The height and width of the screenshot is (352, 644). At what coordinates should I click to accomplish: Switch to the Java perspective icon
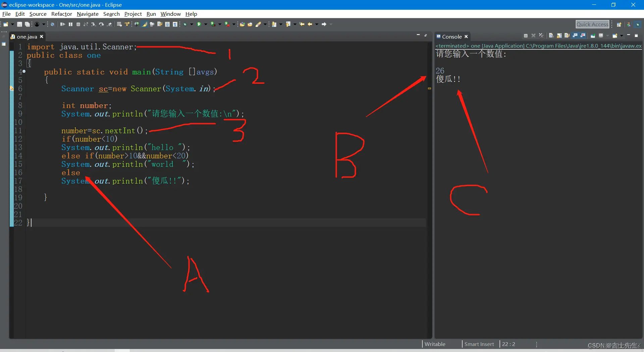coord(629,24)
